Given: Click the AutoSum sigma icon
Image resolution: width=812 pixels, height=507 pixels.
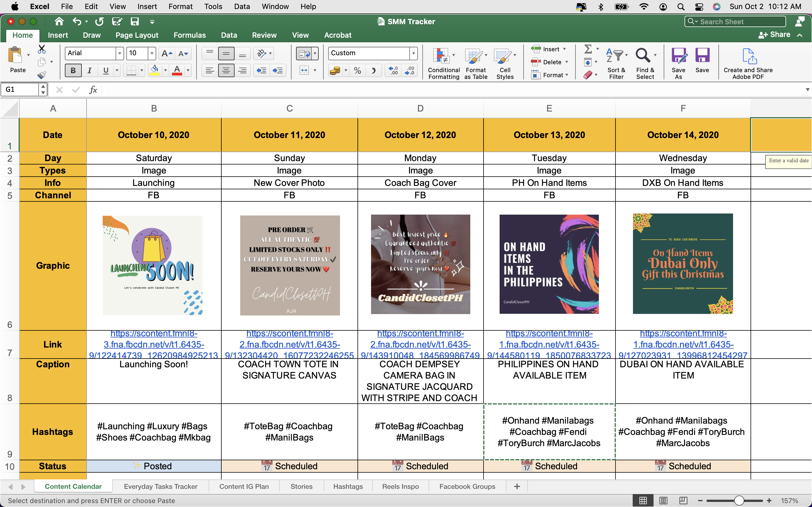Looking at the screenshot, I should (588, 49).
